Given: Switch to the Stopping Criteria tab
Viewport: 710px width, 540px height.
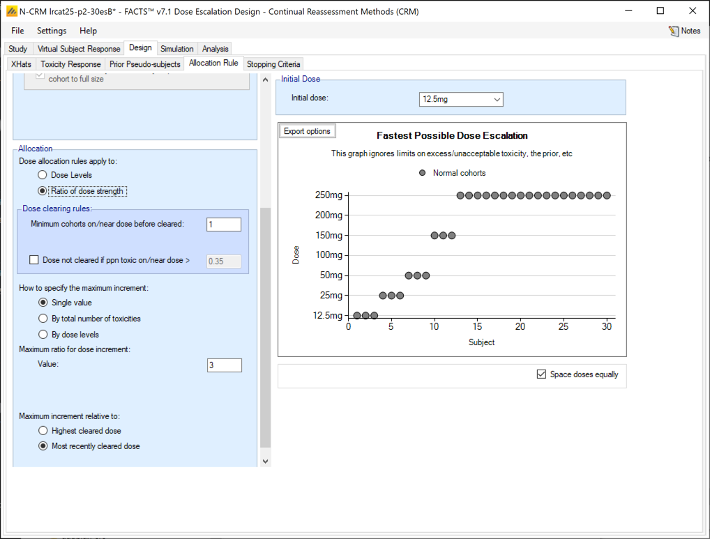Looking at the screenshot, I should click(x=273, y=64).
